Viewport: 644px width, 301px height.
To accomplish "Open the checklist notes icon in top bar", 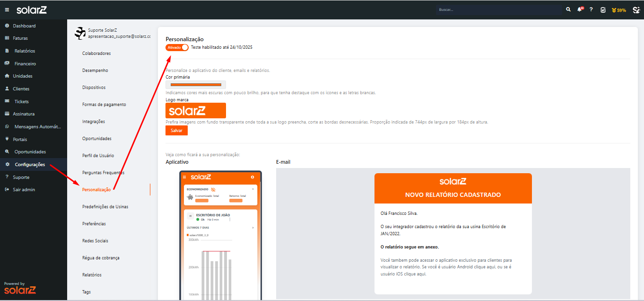I will point(603,10).
